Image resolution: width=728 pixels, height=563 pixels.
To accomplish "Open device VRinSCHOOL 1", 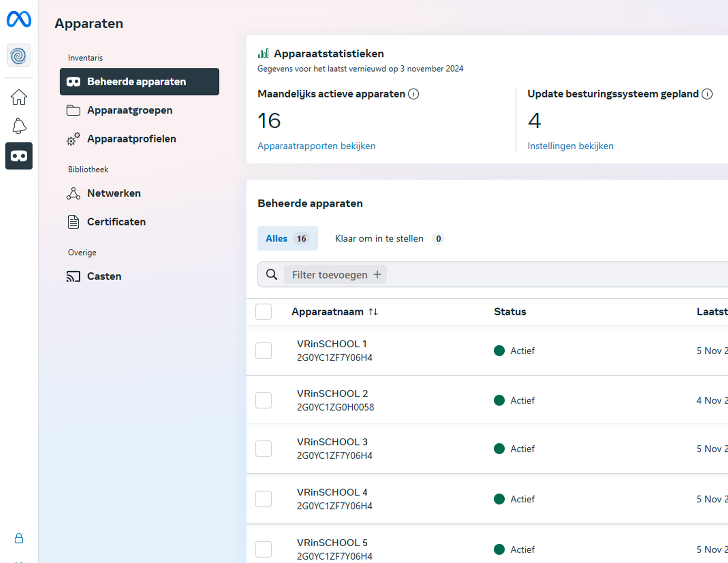I will click(331, 344).
